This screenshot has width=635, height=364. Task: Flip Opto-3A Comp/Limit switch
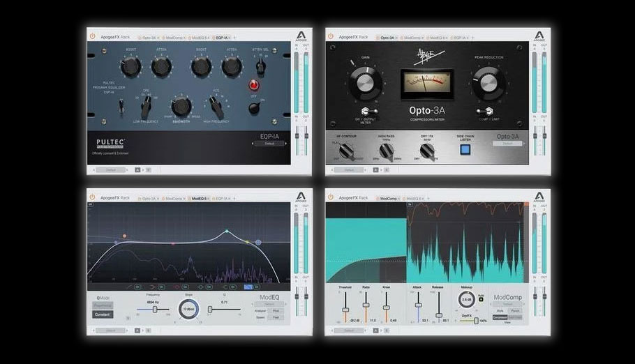point(485,111)
